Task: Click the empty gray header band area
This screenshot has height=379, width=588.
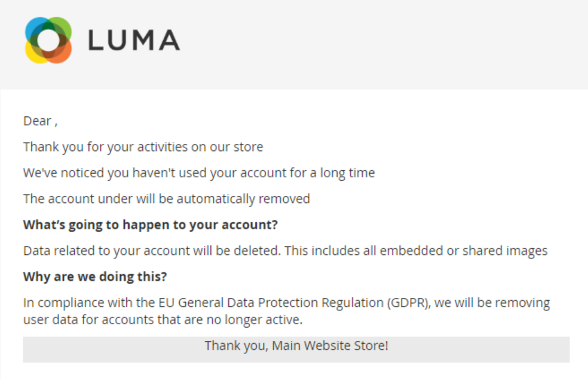Action: pyautogui.click(x=382, y=45)
